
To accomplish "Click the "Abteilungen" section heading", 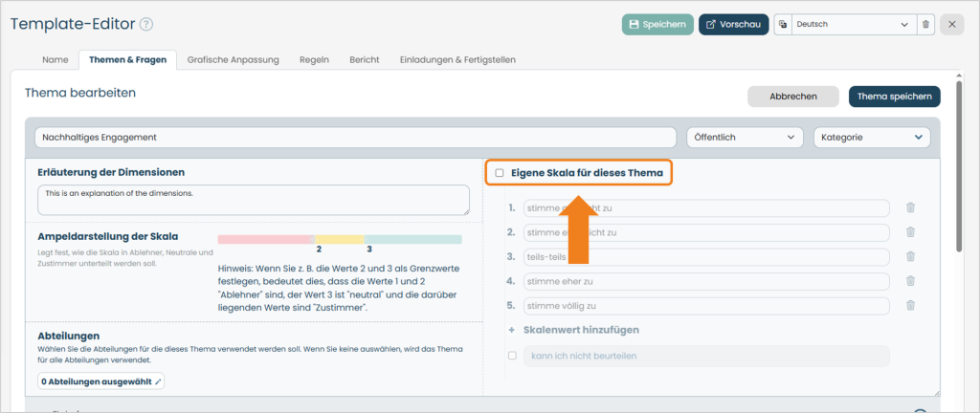I will pyautogui.click(x=69, y=337).
